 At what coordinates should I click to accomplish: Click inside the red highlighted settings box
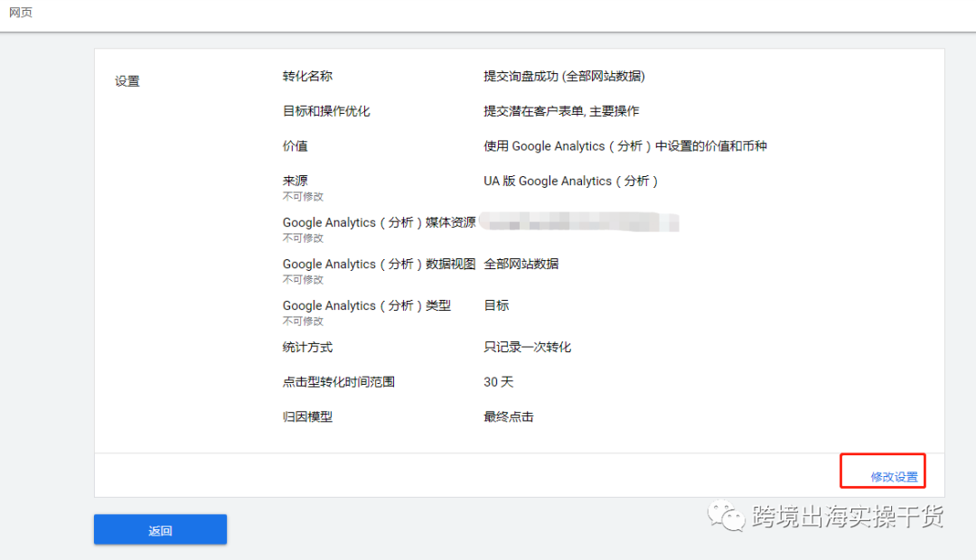click(x=882, y=471)
